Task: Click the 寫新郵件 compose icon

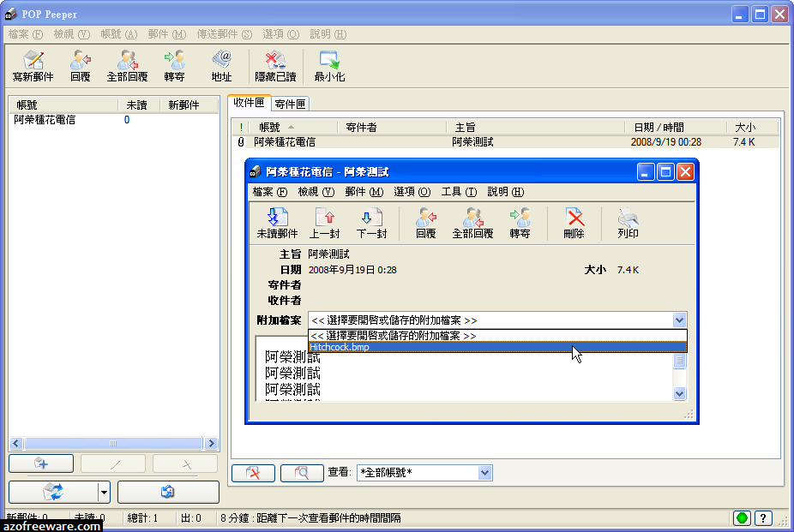Action: point(33,66)
